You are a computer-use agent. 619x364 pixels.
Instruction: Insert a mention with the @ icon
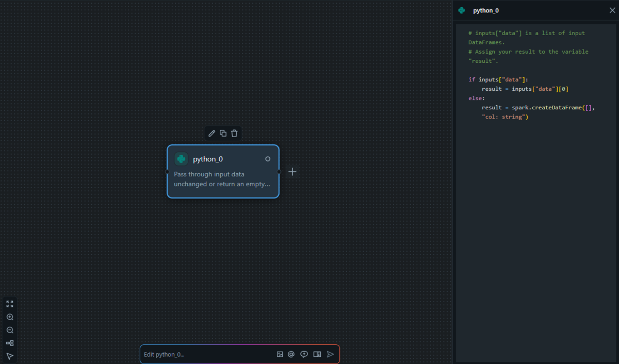[x=291, y=354]
